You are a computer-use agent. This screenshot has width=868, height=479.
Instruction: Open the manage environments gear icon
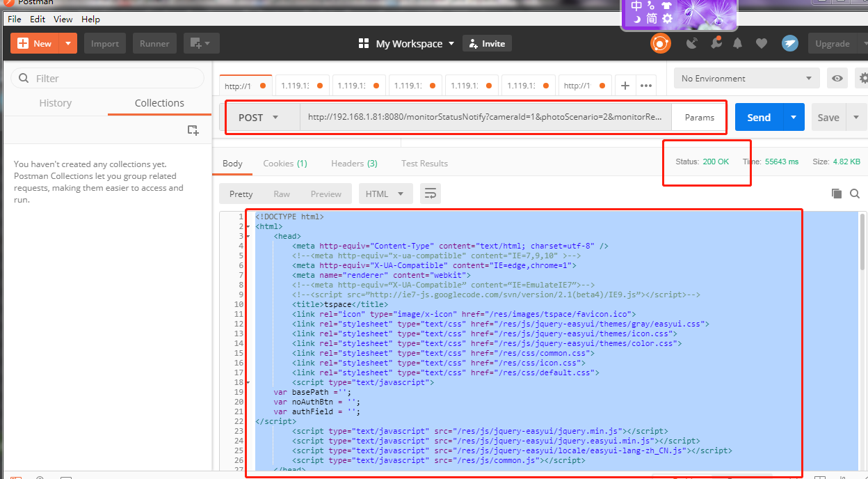coord(864,78)
